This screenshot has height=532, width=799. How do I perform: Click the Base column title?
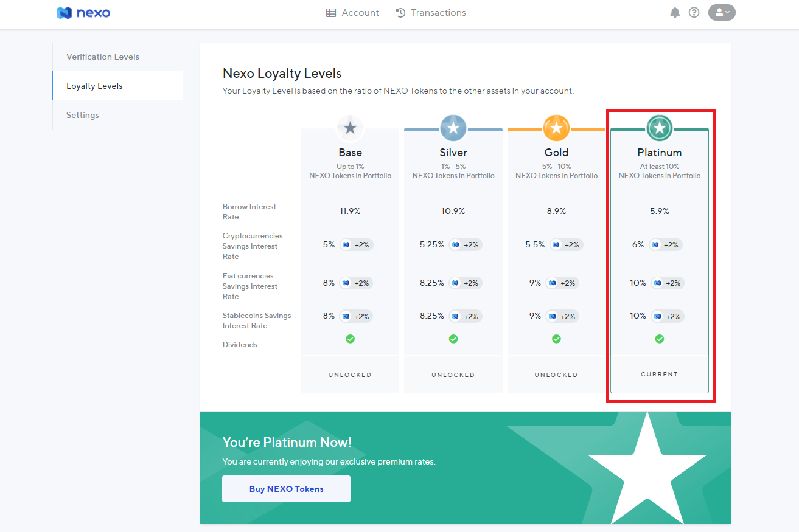click(350, 153)
